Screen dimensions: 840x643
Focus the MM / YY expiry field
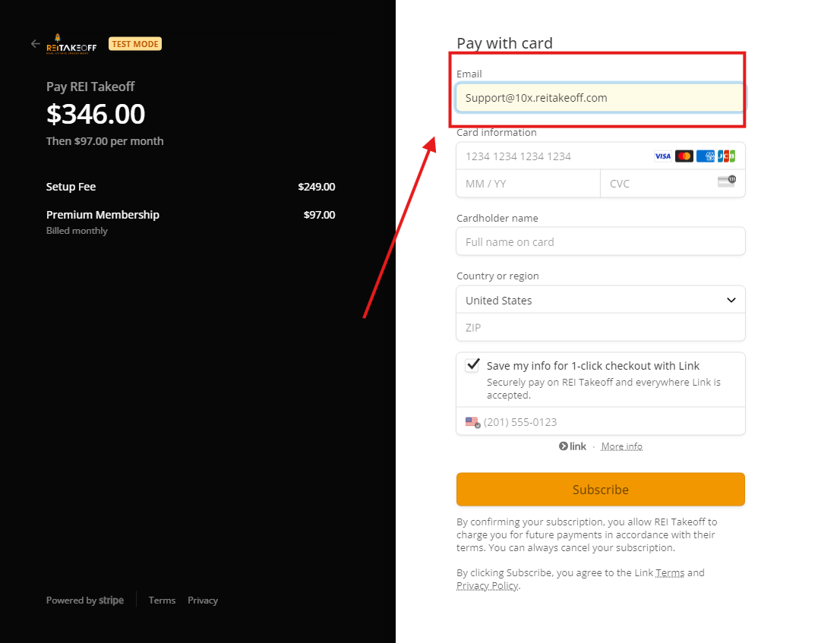[x=528, y=184]
